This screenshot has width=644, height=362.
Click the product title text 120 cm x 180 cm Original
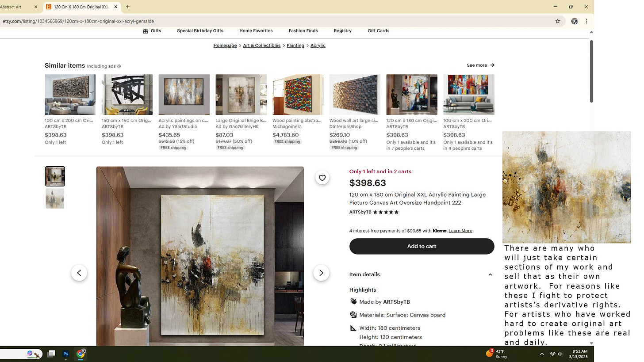click(418, 199)
